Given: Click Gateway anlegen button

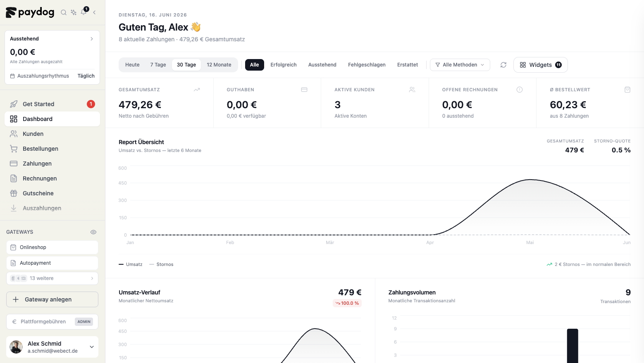Looking at the screenshot, I should pyautogui.click(x=52, y=299).
